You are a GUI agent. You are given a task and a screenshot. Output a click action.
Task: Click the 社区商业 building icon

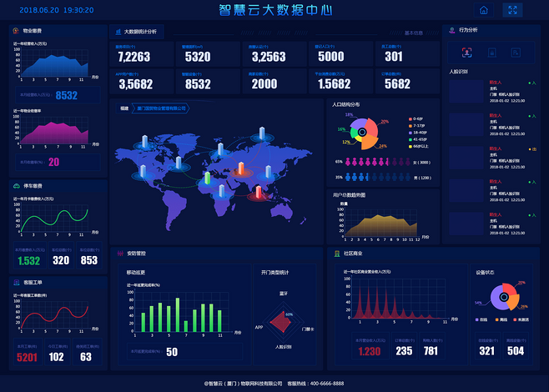[x=335, y=252]
